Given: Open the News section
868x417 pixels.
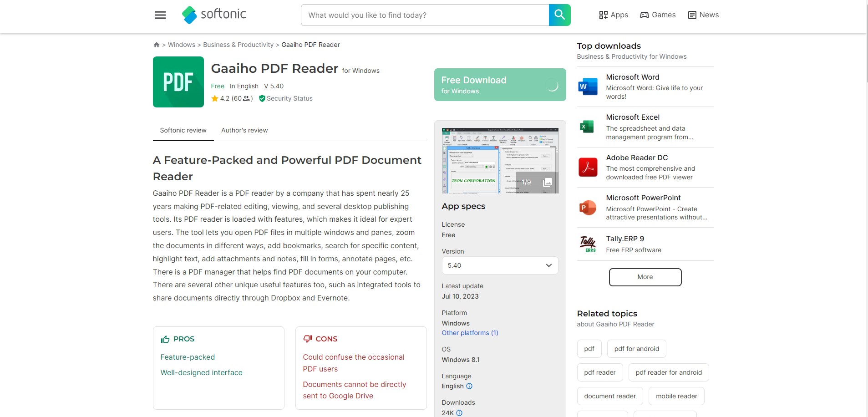Looking at the screenshot, I should tap(703, 15).
